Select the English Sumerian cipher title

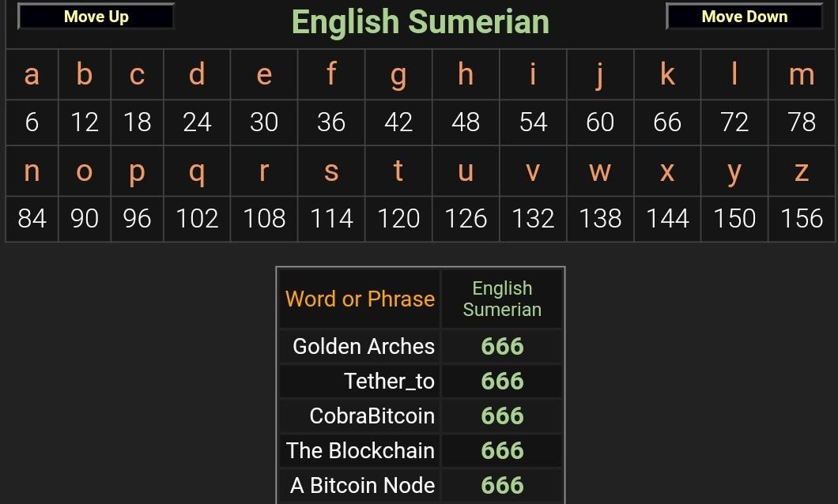tap(420, 22)
